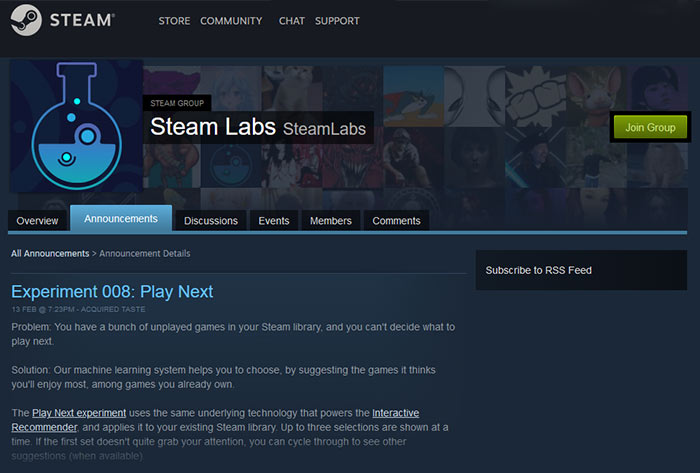The height and width of the screenshot is (473, 700).
Task: Open the Play Next experiment link
Action: tap(79, 413)
